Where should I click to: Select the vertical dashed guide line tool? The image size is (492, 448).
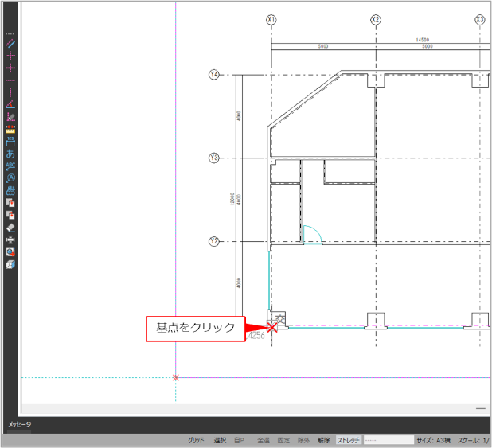pyautogui.click(x=10, y=92)
